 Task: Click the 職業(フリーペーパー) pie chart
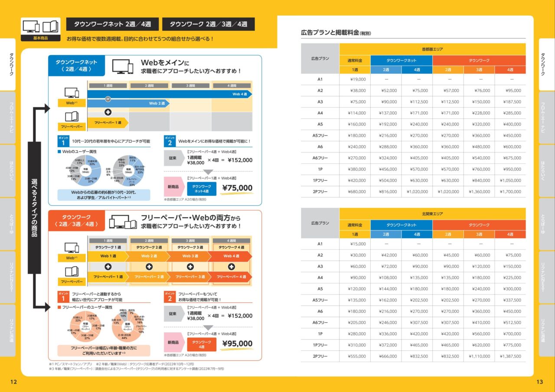pyautogui.click(x=128, y=327)
